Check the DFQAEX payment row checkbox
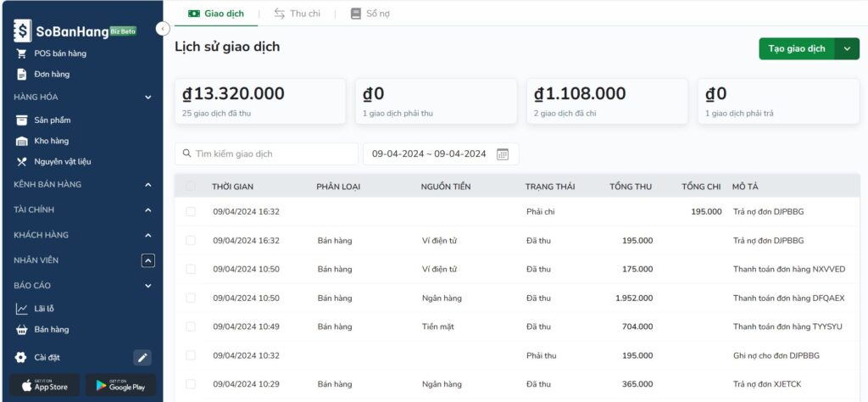 click(191, 298)
